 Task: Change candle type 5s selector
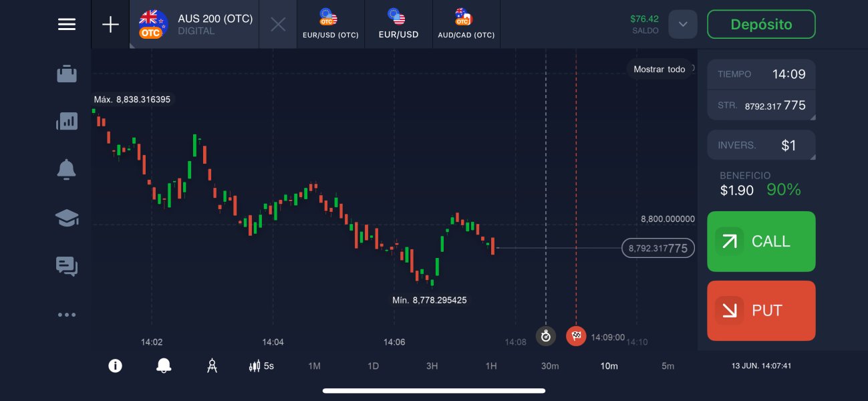(261, 366)
